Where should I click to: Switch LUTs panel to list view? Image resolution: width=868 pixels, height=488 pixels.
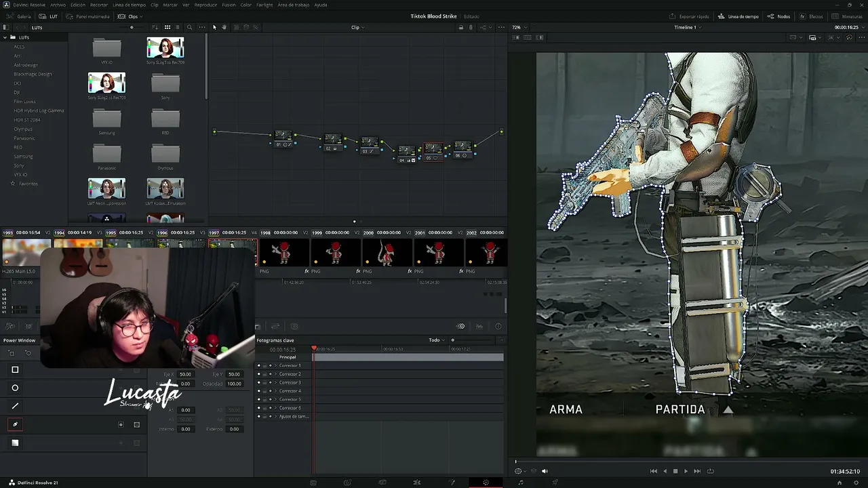coord(178,27)
